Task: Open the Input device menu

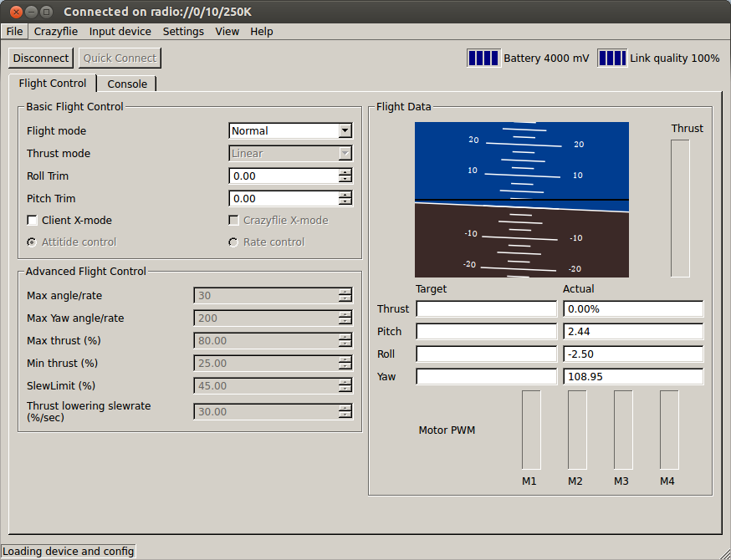Action: (x=120, y=32)
